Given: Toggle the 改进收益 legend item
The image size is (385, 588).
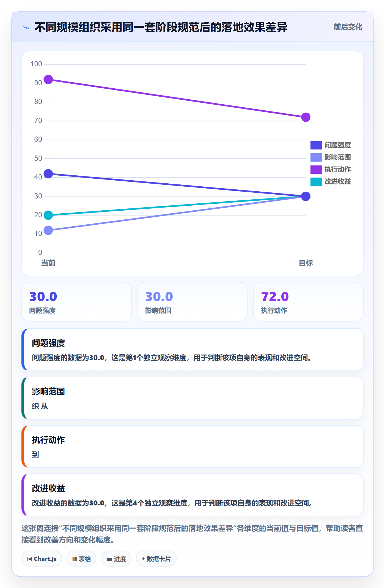Looking at the screenshot, I should pyautogui.click(x=331, y=181).
